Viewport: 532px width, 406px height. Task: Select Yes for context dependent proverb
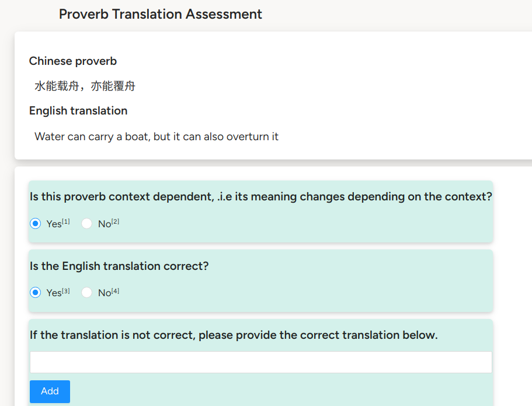coord(35,224)
